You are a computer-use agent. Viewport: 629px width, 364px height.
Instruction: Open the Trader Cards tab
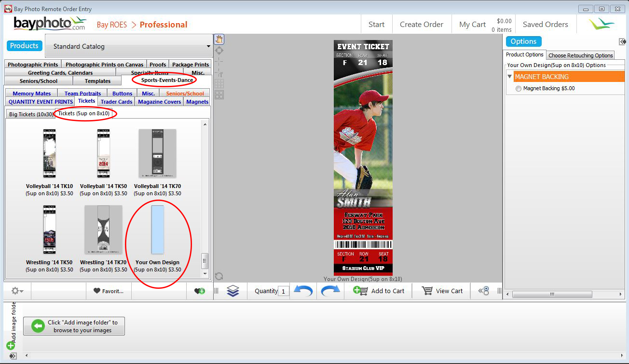(x=116, y=102)
